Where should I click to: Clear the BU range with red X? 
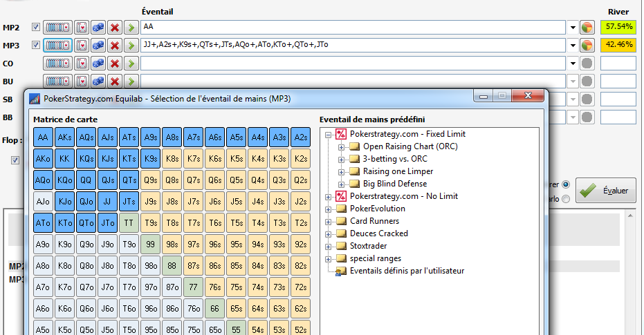[115, 82]
